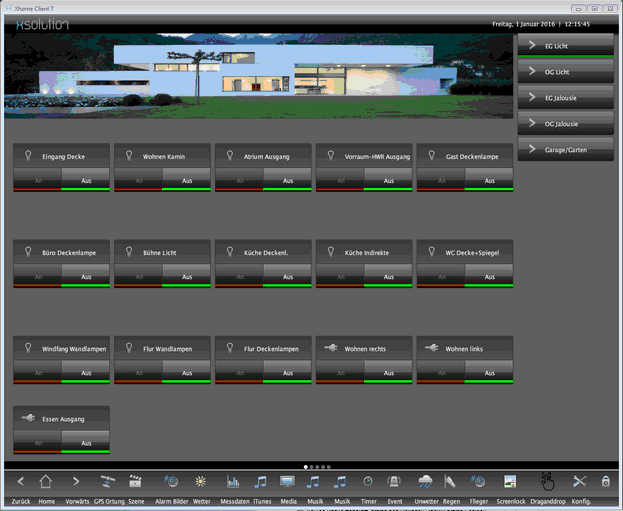The height and width of the screenshot is (511, 623).
Task: Click the 'Küche Indirekte' card title
Action: [x=367, y=253]
